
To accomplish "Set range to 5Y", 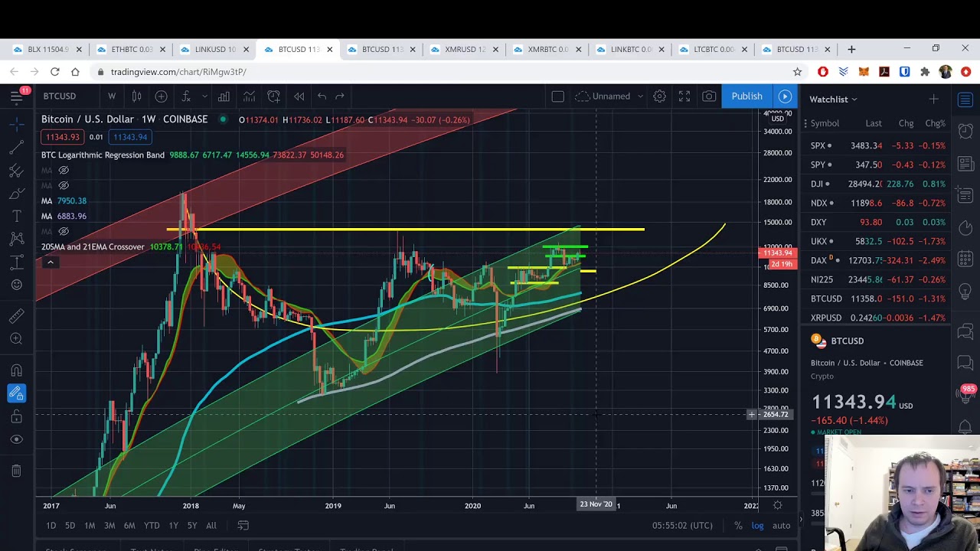I will pos(192,526).
